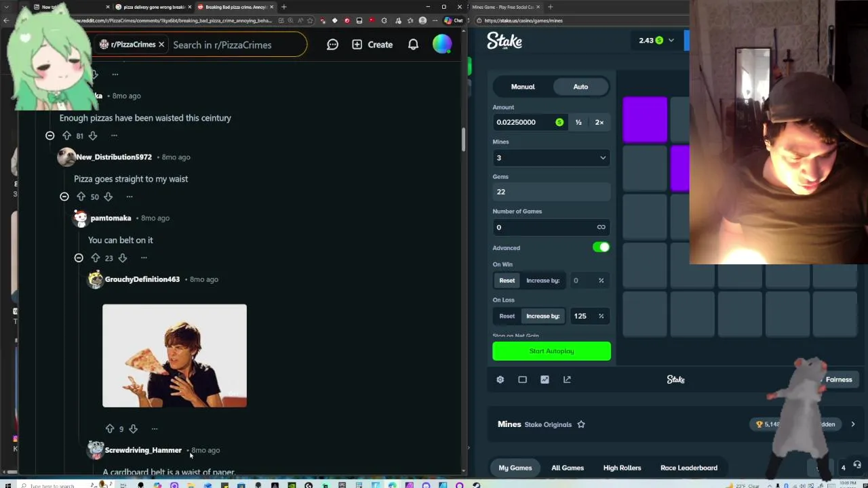
Task: Upvote GrouchyDefinition463's pizza GIF comment
Action: coord(110,428)
